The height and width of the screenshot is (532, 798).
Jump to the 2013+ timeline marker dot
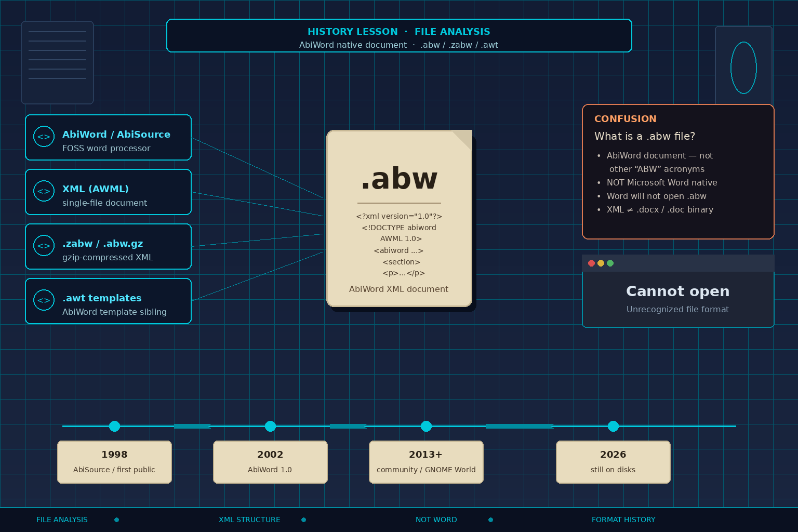coord(426,426)
